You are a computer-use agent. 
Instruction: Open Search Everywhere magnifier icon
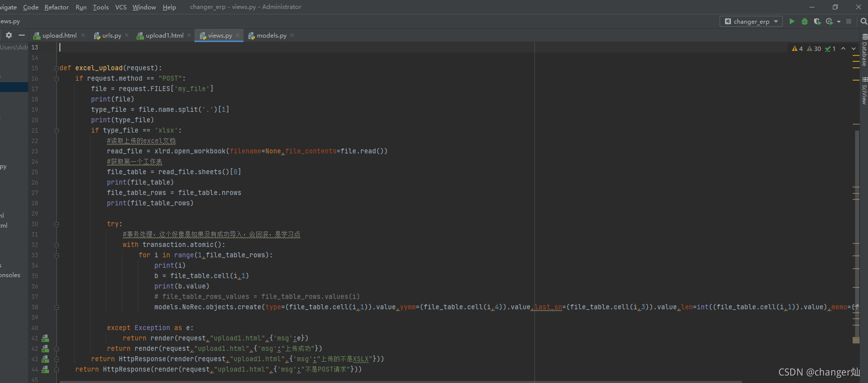coord(864,21)
